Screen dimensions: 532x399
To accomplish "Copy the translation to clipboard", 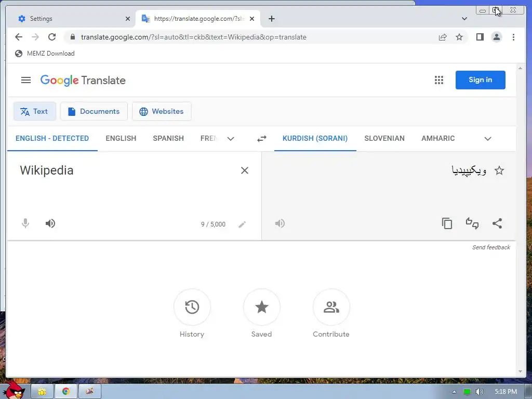I will 447,223.
